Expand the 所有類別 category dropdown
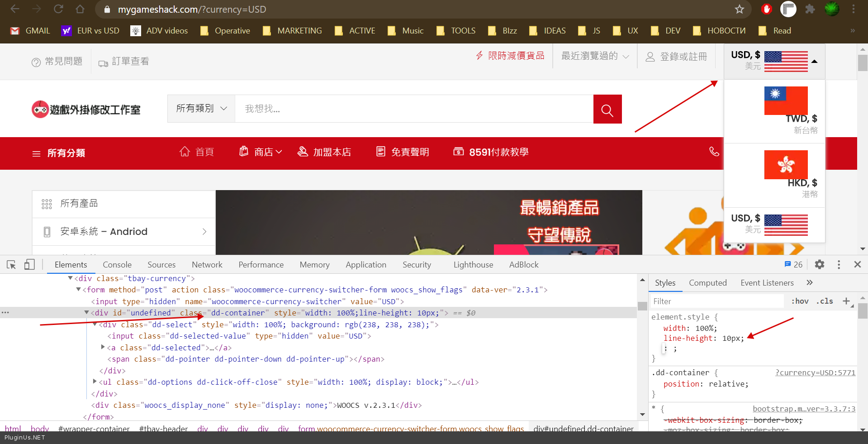Viewport: 868px width, 444px height. [x=201, y=109]
